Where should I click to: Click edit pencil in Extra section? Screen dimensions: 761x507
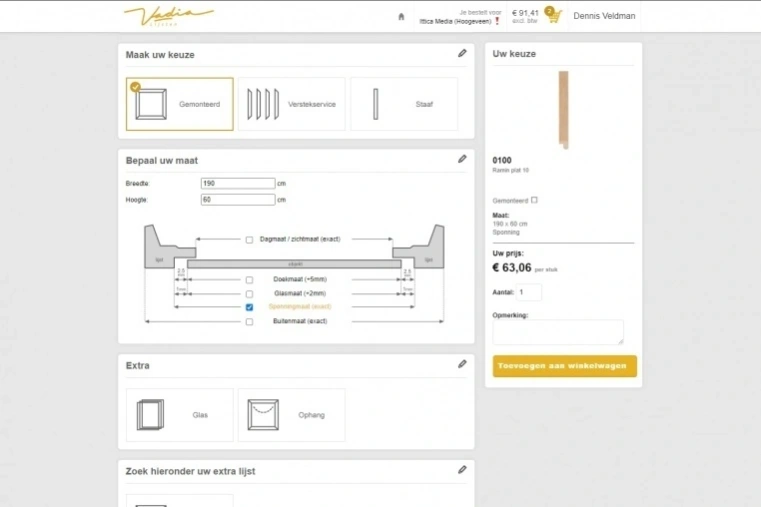pyautogui.click(x=462, y=364)
